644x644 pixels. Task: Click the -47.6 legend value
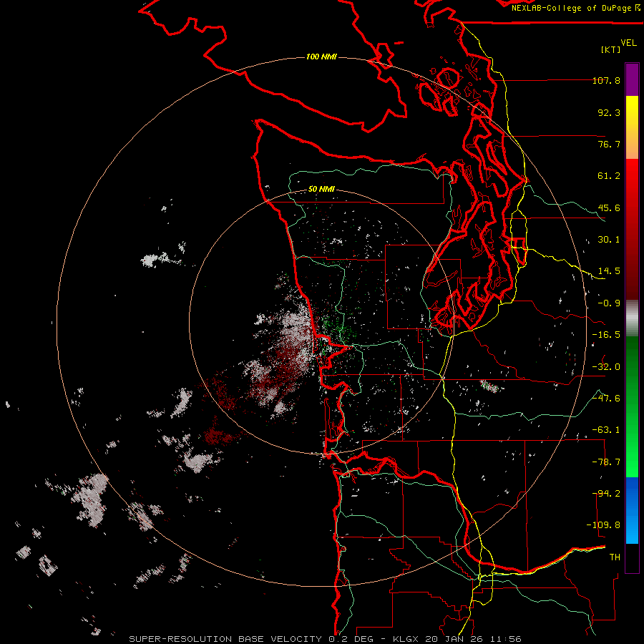pyautogui.click(x=606, y=399)
